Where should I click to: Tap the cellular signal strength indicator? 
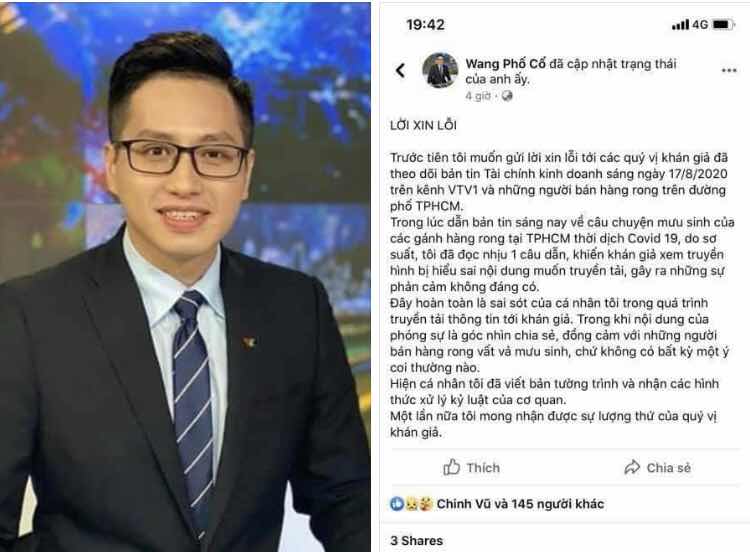[x=680, y=24]
